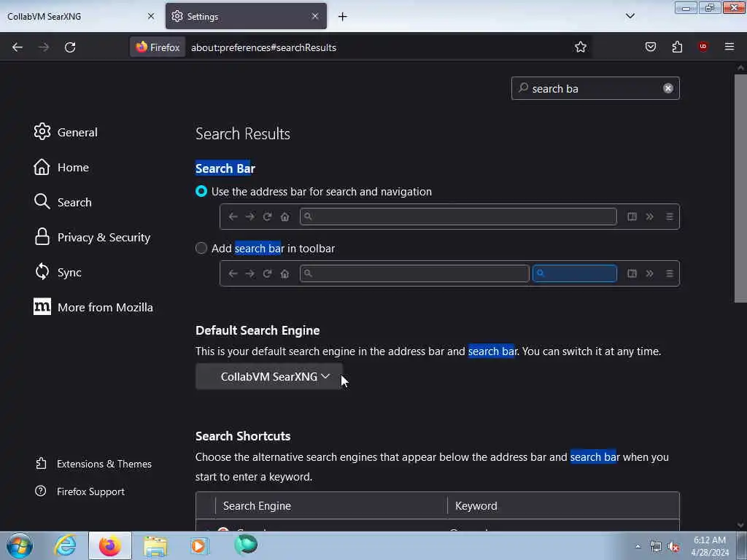747x560 pixels.
Task: Show hidden tray icons arrow
Action: (x=638, y=546)
